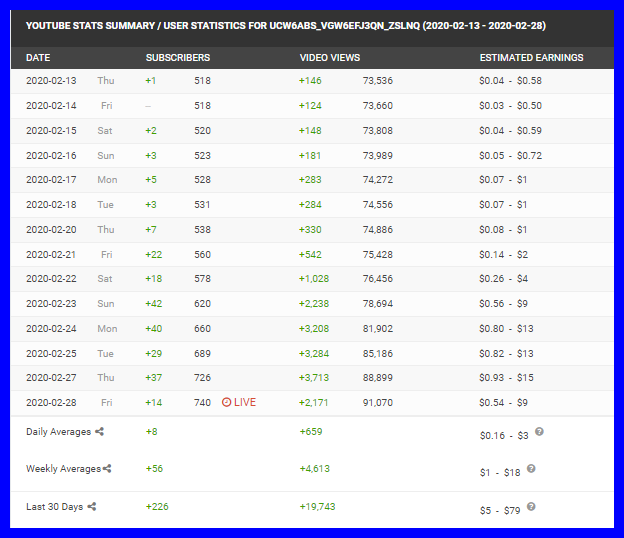Click the share icon beside Weekly Averages
This screenshot has width=624, height=538.
pyautogui.click(x=107, y=468)
